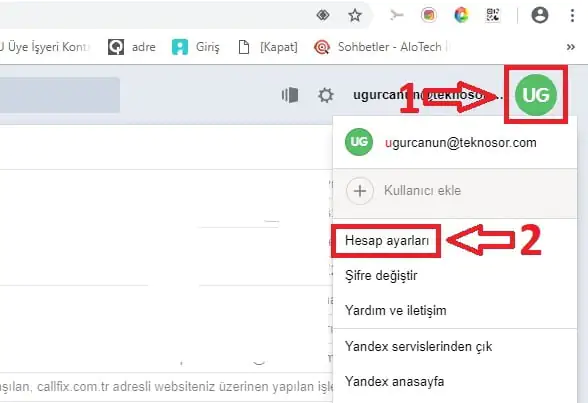588x403 pixels.
Task: Click the grey bird extension icon
Action: pyautogui.click(x=396, y=15)
